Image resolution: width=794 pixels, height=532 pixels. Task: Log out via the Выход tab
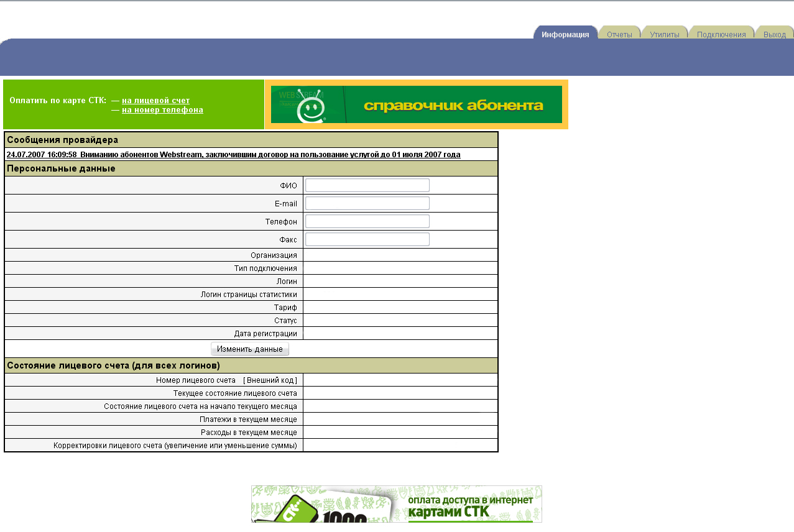(x=774, y=34)
